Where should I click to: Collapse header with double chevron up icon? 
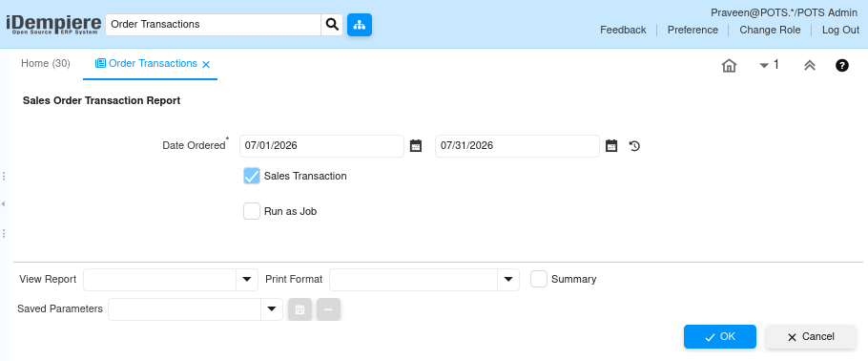809,66
